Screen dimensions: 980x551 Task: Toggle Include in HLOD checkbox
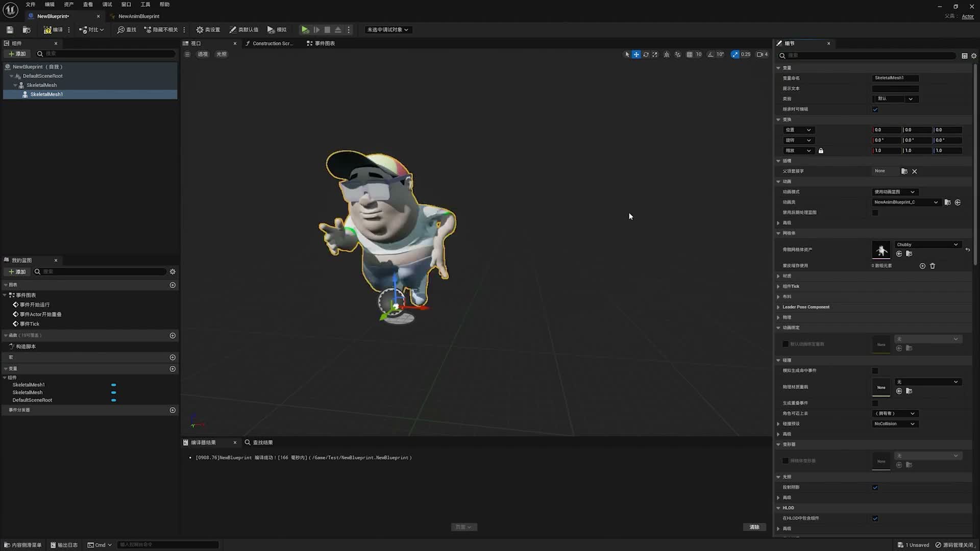[x=875, y=518]
